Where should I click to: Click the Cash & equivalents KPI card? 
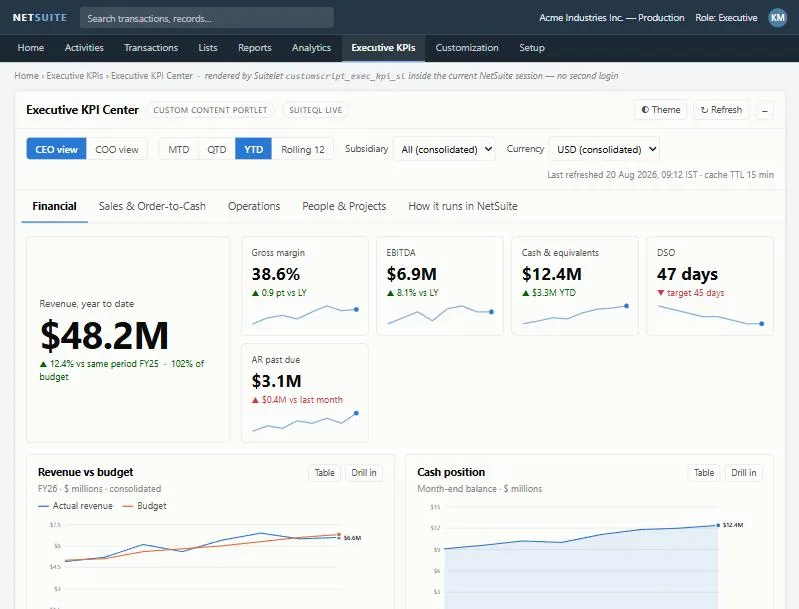(575, 286)
